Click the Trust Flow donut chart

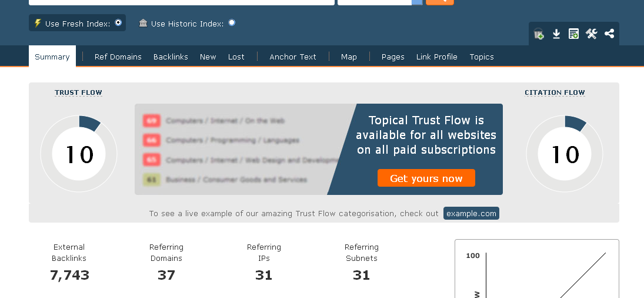click(78, 154)
